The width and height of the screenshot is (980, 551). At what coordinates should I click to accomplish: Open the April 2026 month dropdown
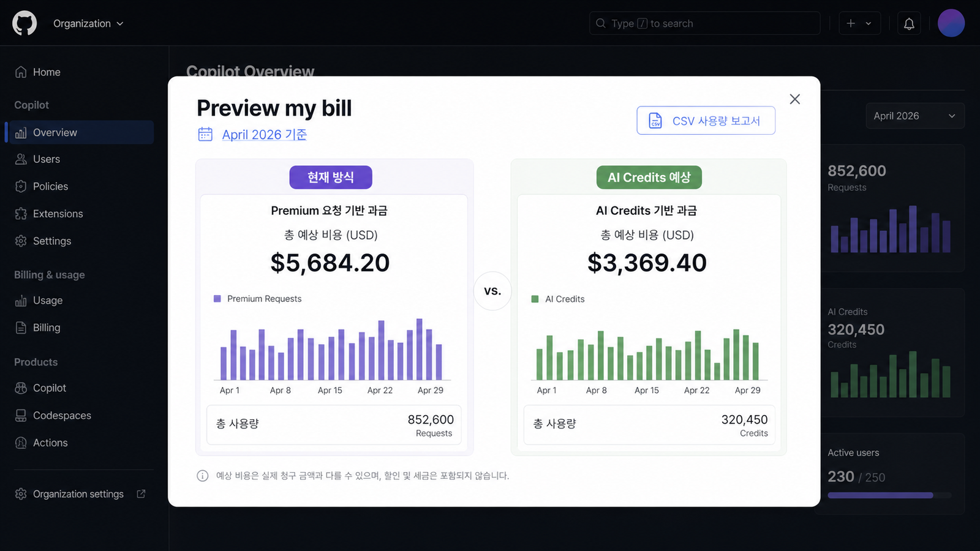click(915, 116)
